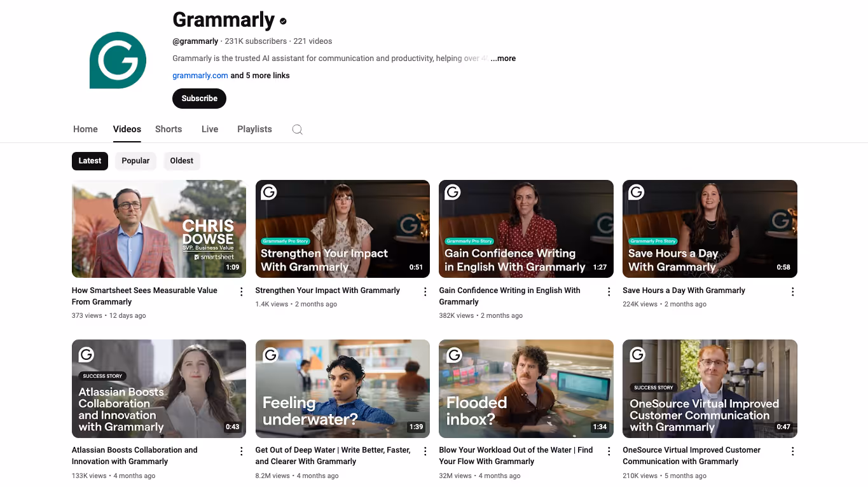Open the OneSource Virtual Improved Customer thumbnail

[710, 388]
